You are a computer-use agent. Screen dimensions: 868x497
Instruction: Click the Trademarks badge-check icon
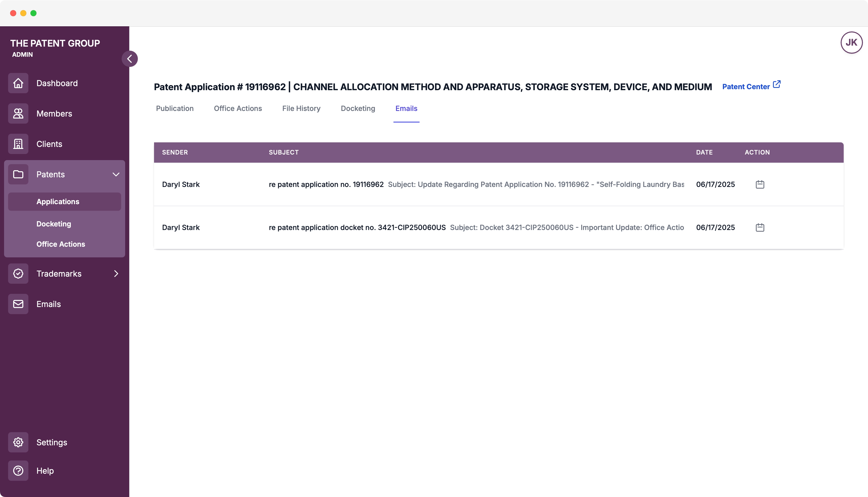click(18, 273)
